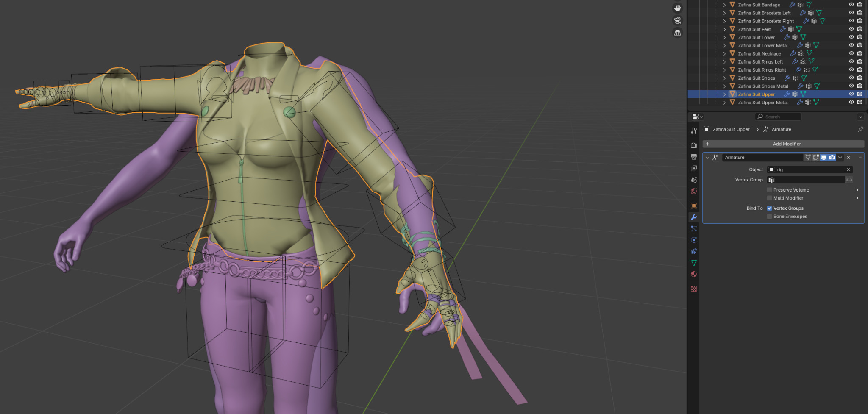Open the Armature modifier options dropdown
868x414 pixels.
tap(840, 158)
